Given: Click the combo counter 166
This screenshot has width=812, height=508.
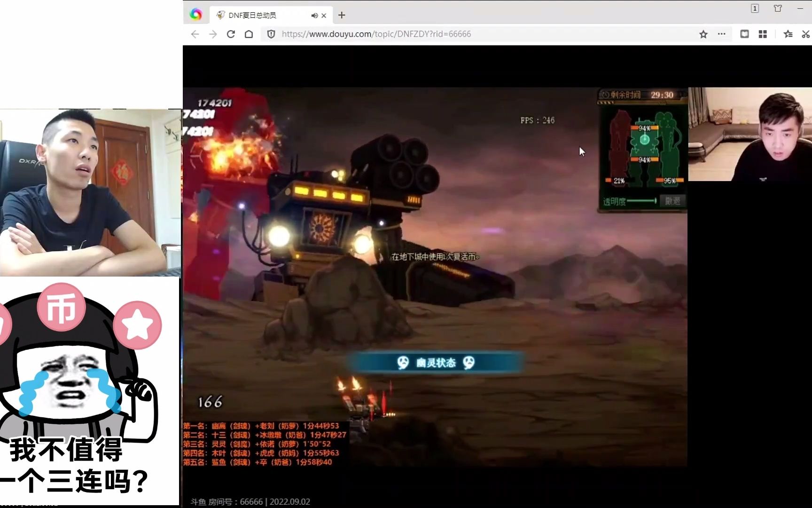Looking at the screenshot, I should pos(210,402).
